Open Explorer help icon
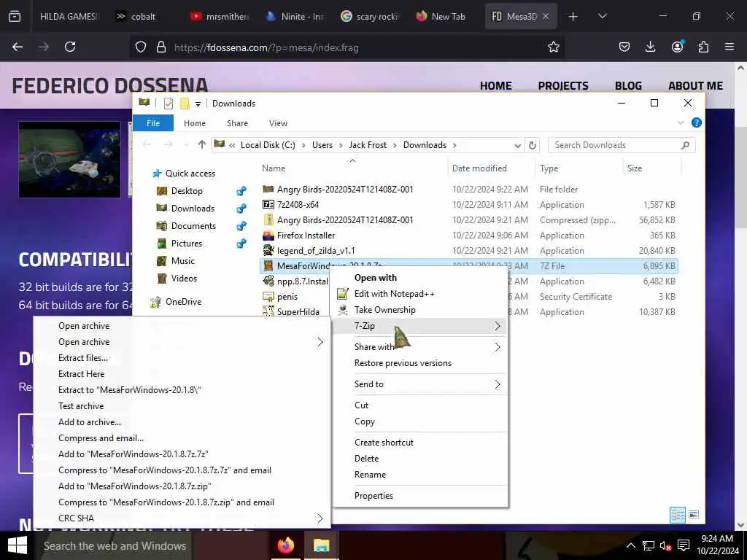The height and width of the screenshot is (560, 747). click(x=697, y=122)
